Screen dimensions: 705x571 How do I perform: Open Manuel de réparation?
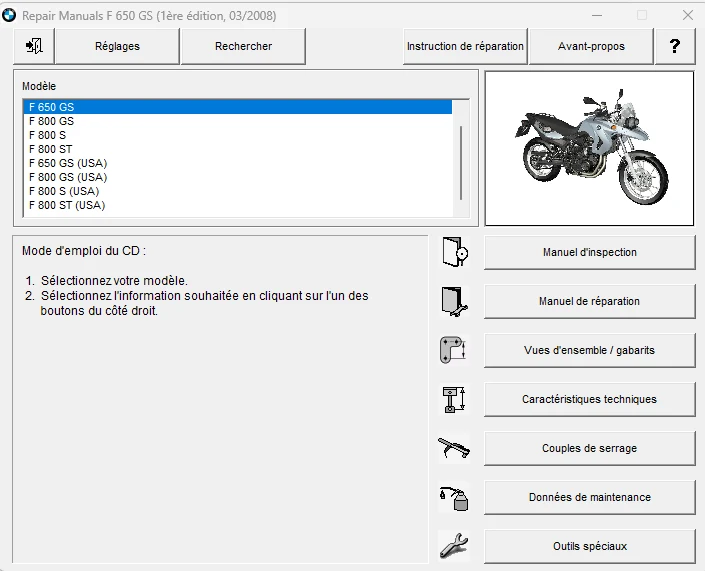[590, 301]
